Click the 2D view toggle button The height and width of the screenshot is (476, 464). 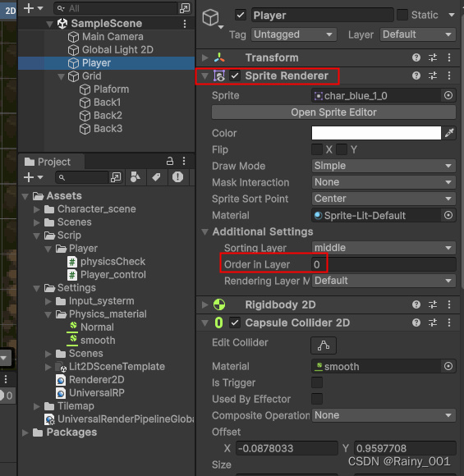pyautogui.click(x=8, y=11)
